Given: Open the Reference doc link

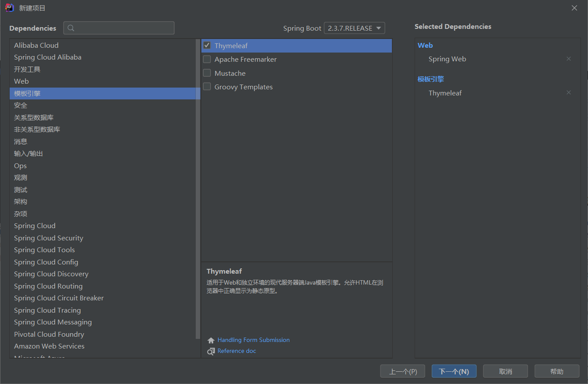Looking at the screenshot, I should (236, 351).
